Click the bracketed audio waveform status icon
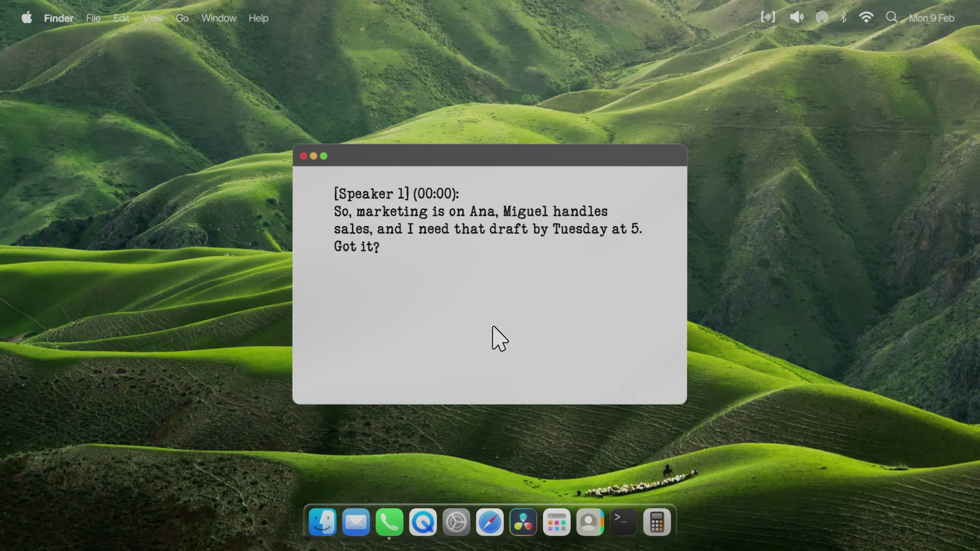The image size is (980, 551). (x=768, y=17)
